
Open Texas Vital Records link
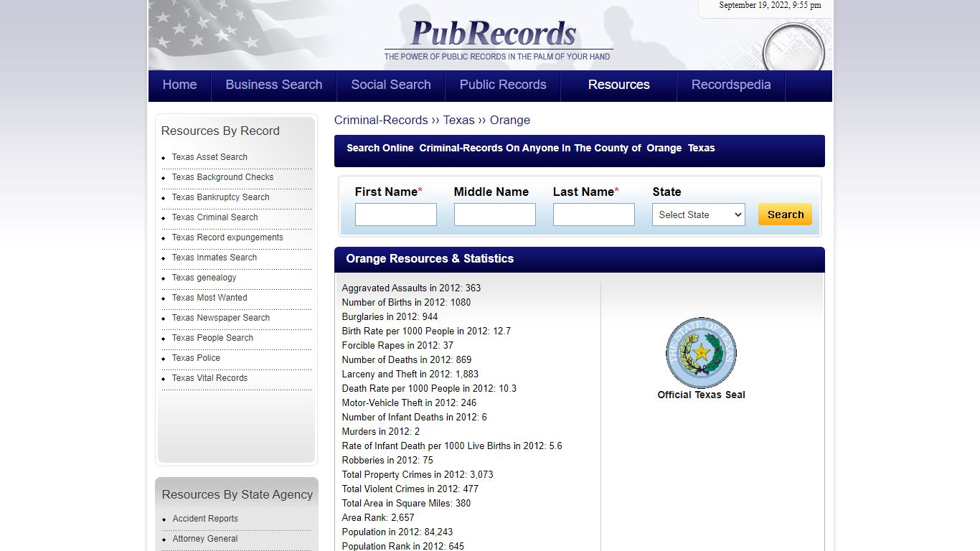pyautogui.click(x=209, y=378)
